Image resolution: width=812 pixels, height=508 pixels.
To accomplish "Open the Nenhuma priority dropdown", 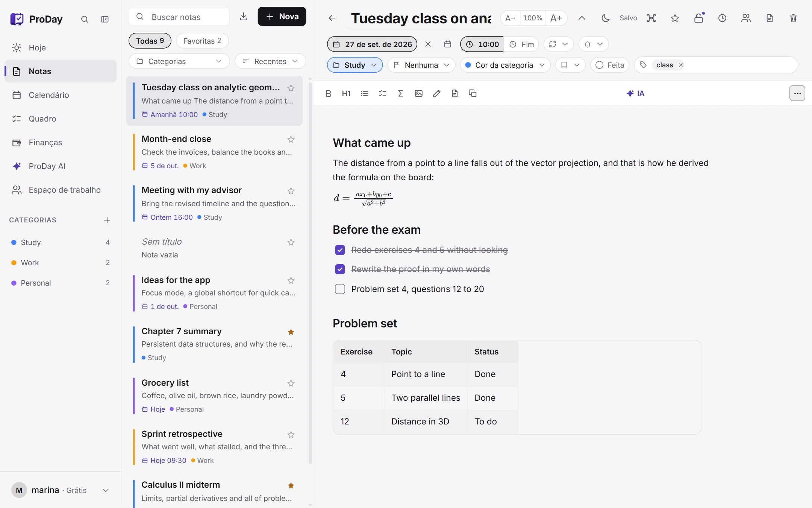I will (x=421, y=65).
